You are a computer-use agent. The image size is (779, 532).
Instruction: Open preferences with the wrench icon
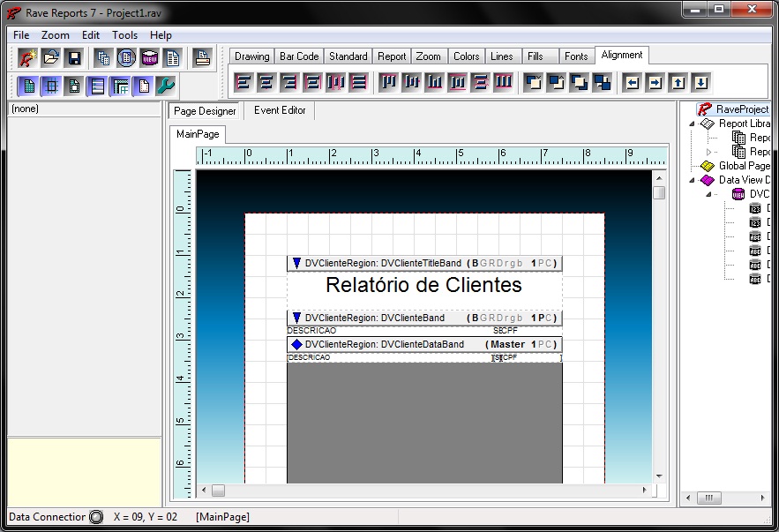point(166,86)
